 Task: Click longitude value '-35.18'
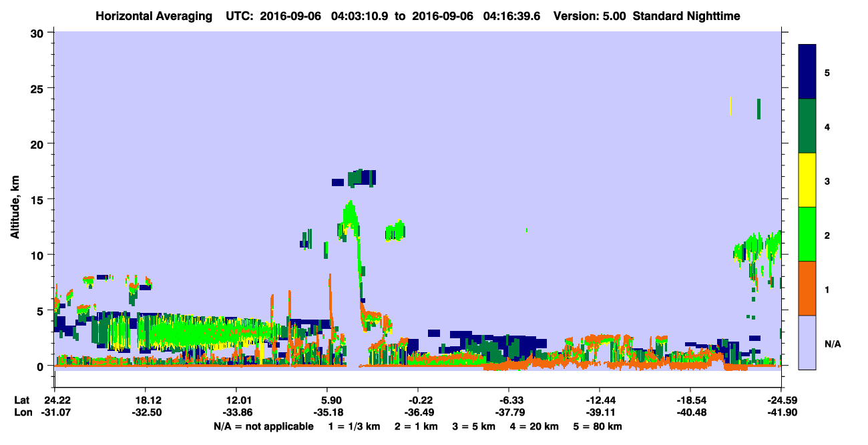327,412
